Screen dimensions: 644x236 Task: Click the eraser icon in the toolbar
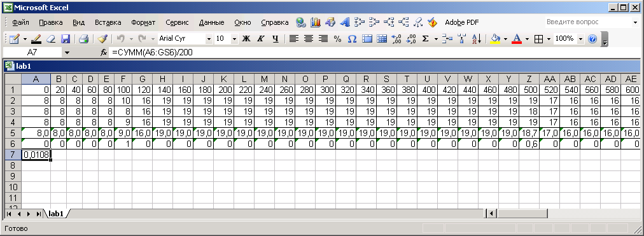pyautogui.click(x=51, y=39)
